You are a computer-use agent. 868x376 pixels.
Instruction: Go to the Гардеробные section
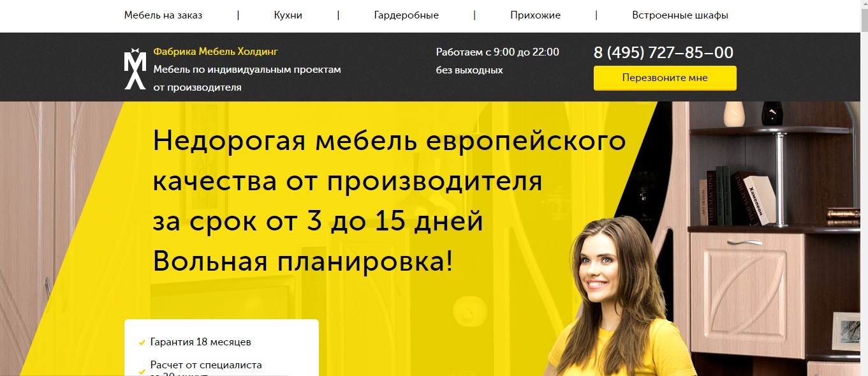pyautogui.click(x=406, y=15)
